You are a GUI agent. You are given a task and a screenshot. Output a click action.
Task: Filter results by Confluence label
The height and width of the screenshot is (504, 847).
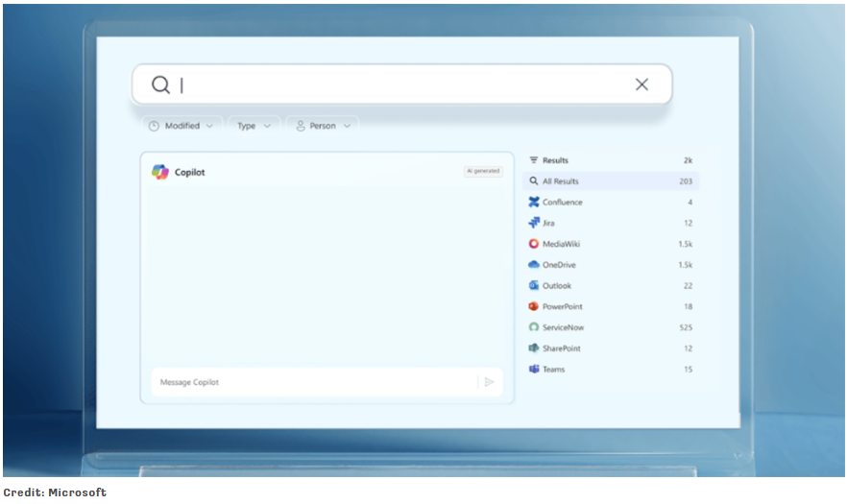point(563,202)
